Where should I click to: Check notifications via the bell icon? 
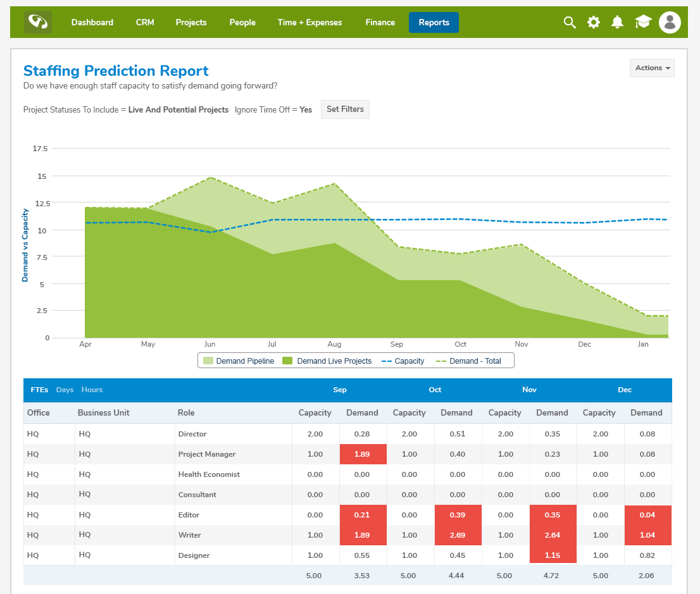[x=617, y=22]
